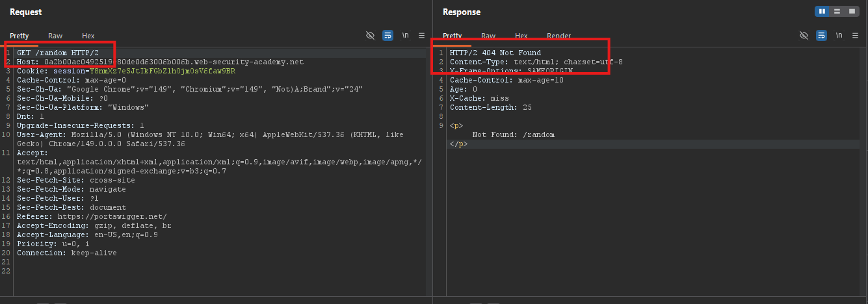The height and width of the screenshot is (304, 868).
Task: Click the 'Age: 0' response header
Action: click(464, 89)
